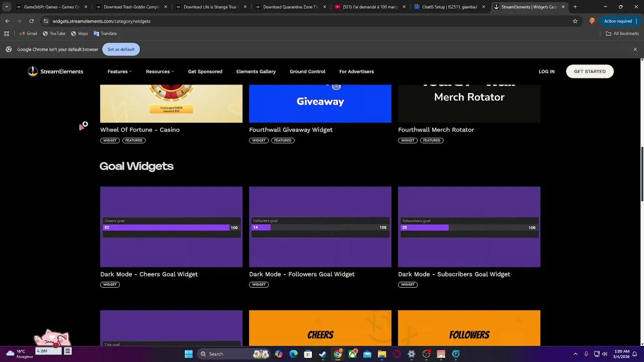Open Microsoft Edge from the taskbar
This screenshot has height=362, width=644.
click(x=293, y=354)
